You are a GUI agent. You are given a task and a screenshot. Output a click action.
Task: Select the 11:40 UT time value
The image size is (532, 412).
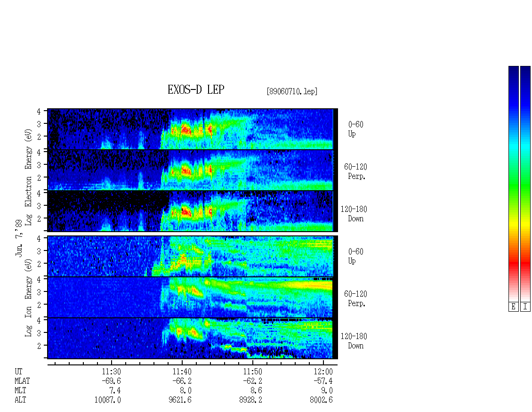182,372
